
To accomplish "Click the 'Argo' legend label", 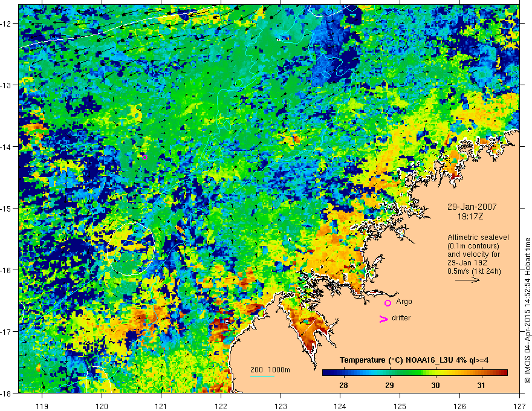I will [x=404, y=302].
